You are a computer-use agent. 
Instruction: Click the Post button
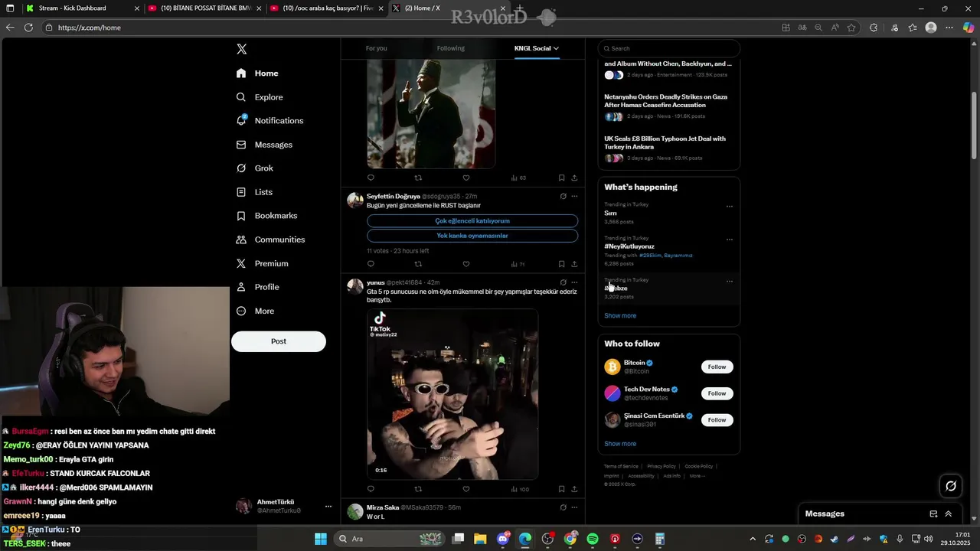(279, 341)
